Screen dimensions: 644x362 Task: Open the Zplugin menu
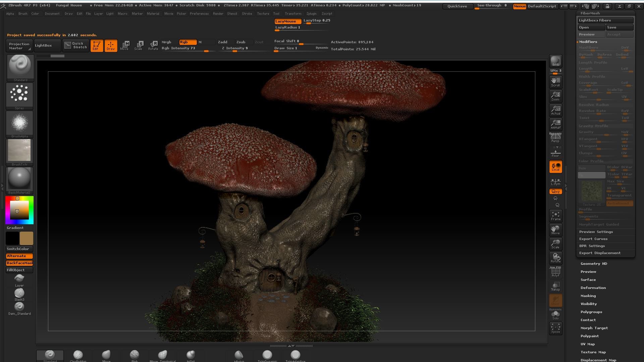311,14
